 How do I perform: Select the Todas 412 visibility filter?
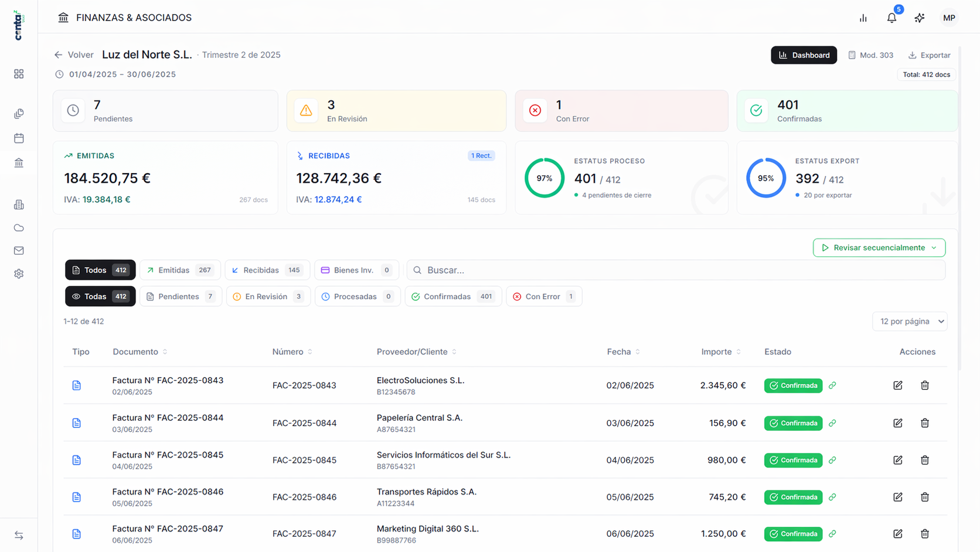tap(100, 296)
